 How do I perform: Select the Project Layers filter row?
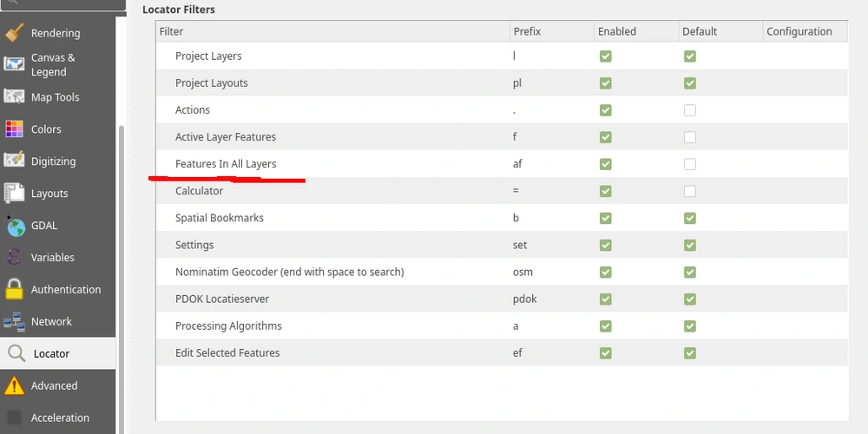coord(502,56)
